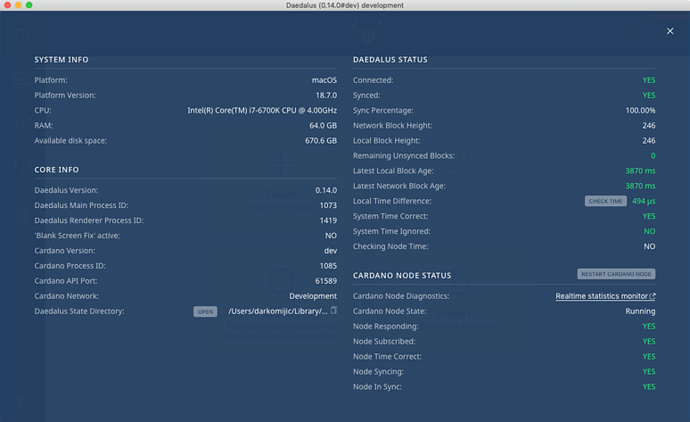The width and height of the screenshot is (690, 422).
Task: Click the RAM value '64.0 GB'
Action: 323,125
